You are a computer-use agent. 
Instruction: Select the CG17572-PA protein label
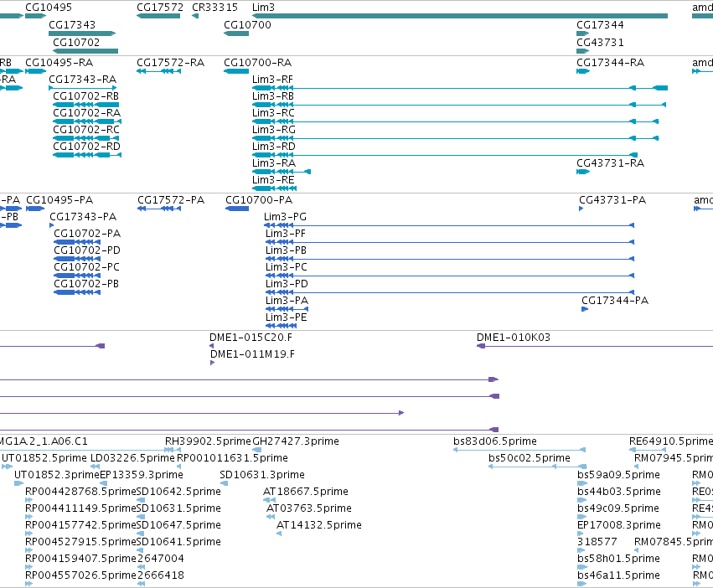pyautogui.click(x=171, y=200)
